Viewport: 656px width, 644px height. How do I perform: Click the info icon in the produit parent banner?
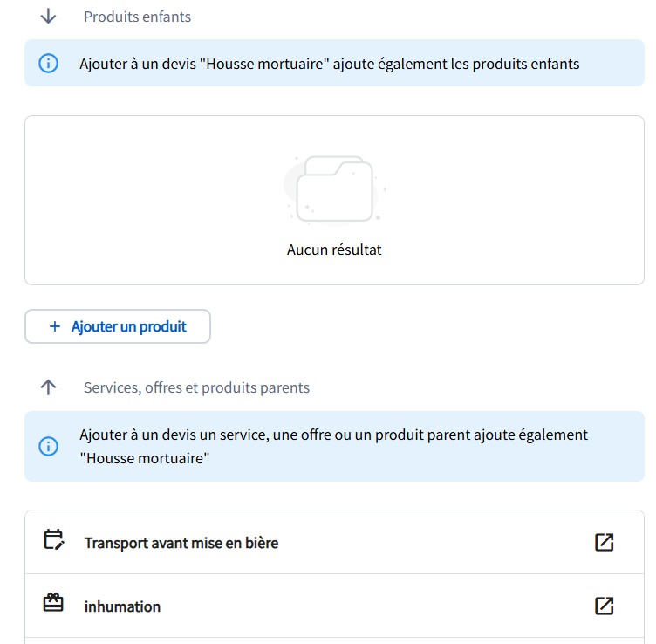point(49,446)
